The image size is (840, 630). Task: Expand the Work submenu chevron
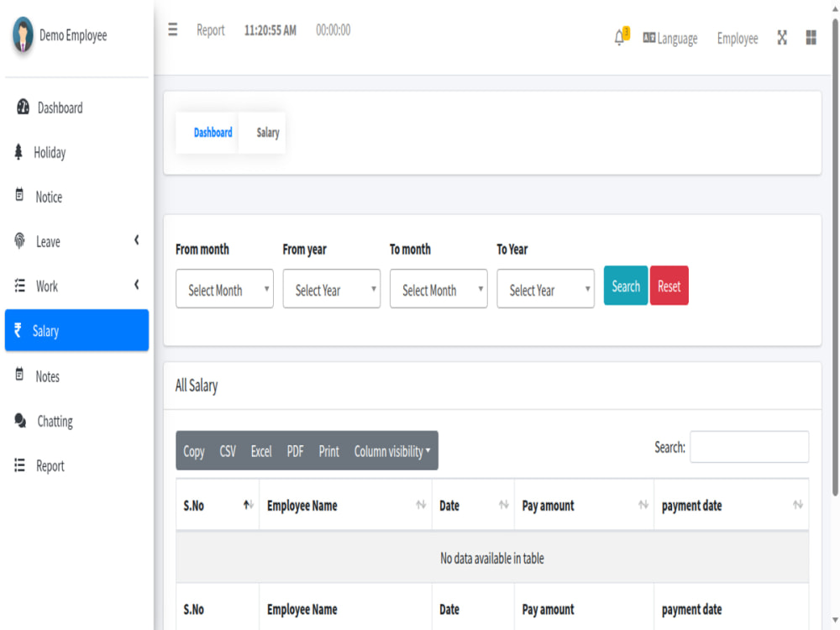tap(137, 285)
